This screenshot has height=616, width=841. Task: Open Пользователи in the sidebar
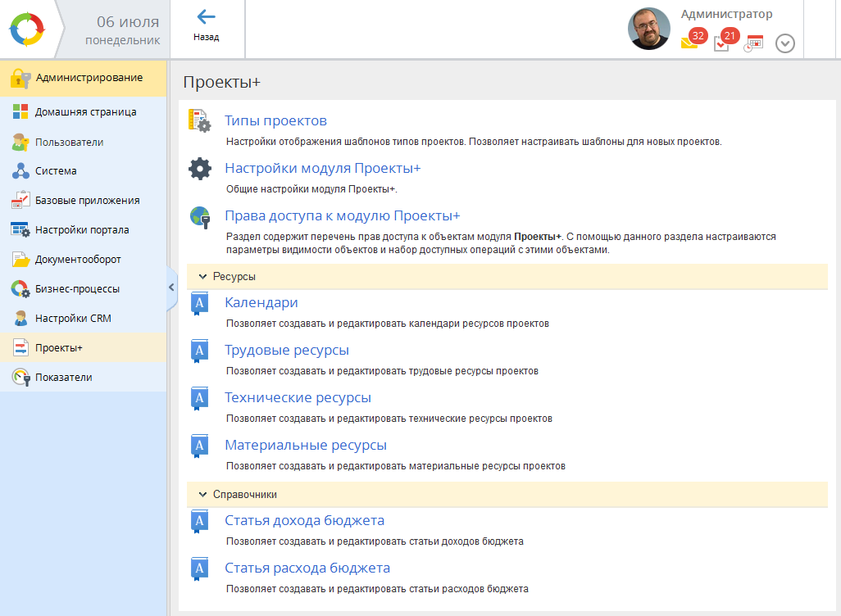(x=69, y=142)
